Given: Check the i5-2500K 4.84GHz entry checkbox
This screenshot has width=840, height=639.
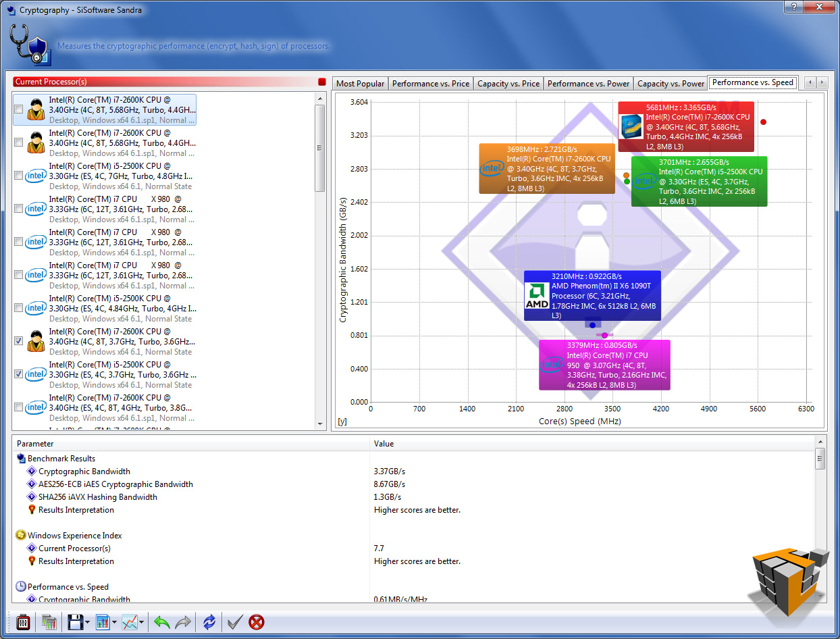Looking at the screenshot, I should click(19, 308).
